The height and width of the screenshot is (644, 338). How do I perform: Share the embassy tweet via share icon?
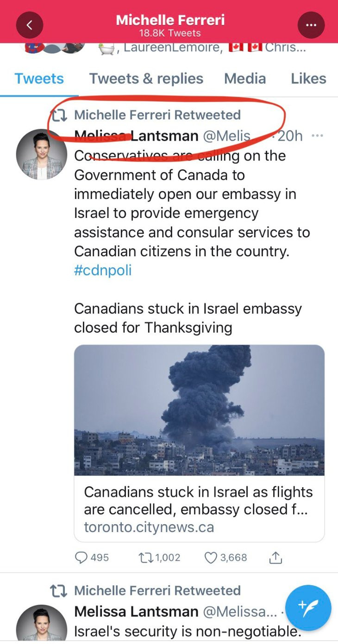275,558
